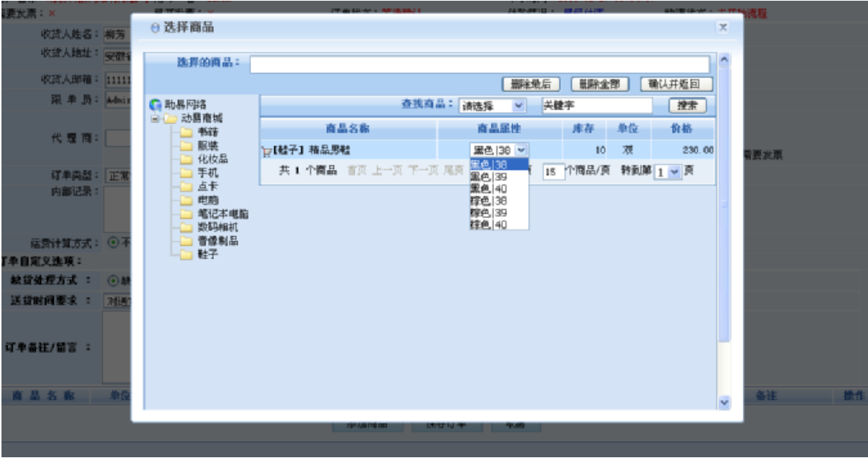Click the 商品属性 column header
Viewport: 868px width, 458px height.
[x=499, y=129]
